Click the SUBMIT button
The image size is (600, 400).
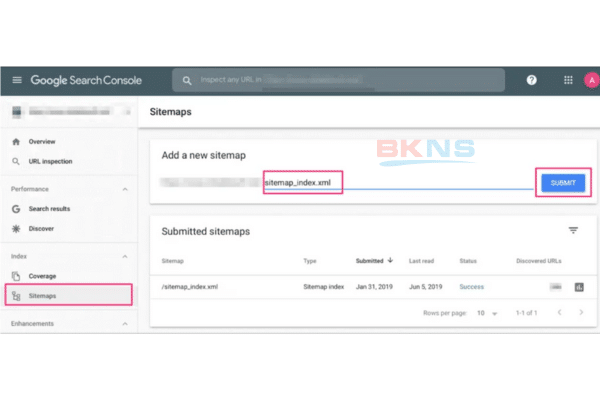[563, 183]
